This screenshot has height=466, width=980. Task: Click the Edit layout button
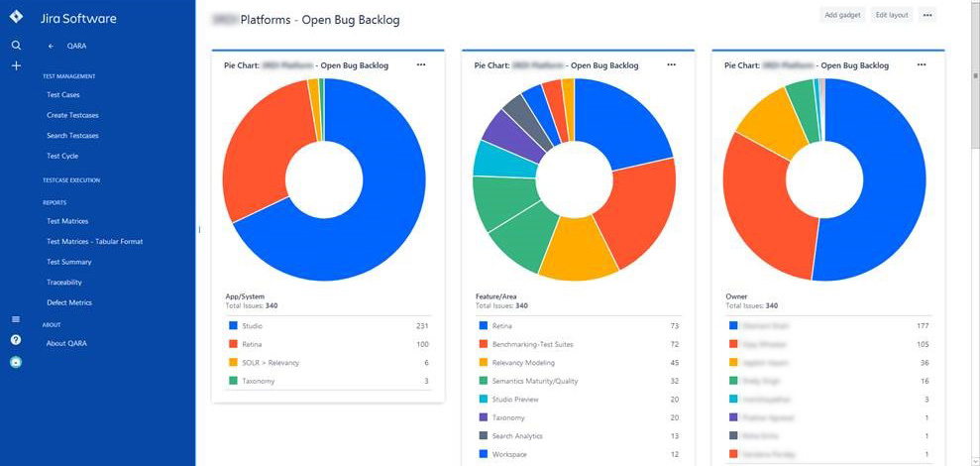pyautogui.click(x=892, y=15)
